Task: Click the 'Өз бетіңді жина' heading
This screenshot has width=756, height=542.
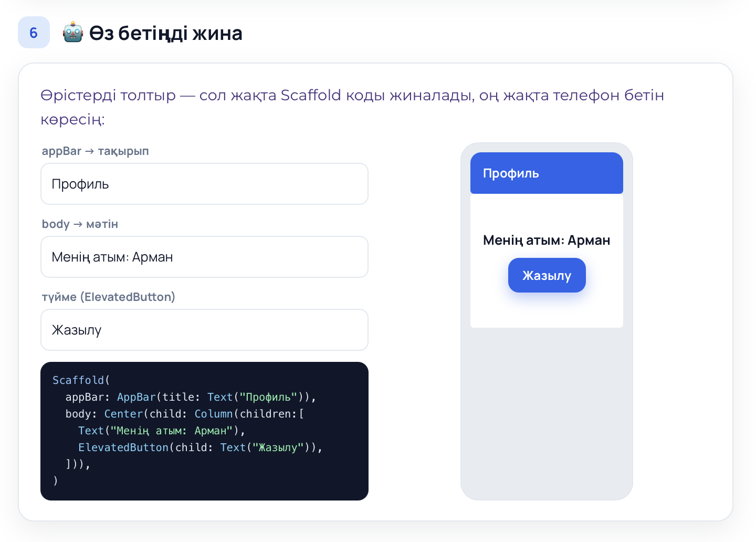Action: (165, 33)
